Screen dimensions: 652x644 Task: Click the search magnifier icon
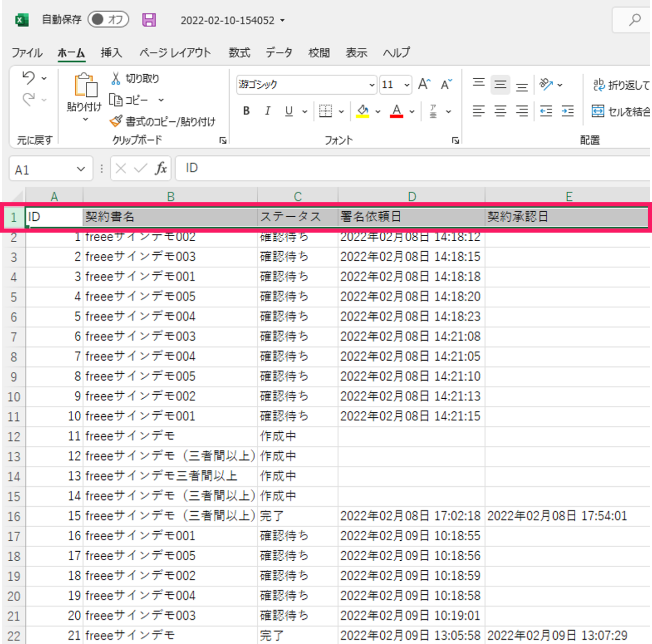tap(635, 20)
